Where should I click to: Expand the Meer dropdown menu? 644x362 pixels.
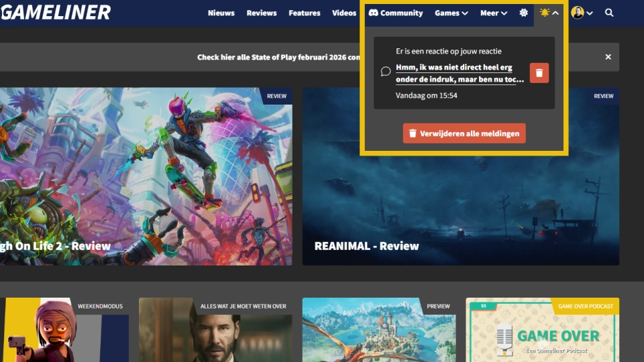pyautogui.click(x=494, y=13)
